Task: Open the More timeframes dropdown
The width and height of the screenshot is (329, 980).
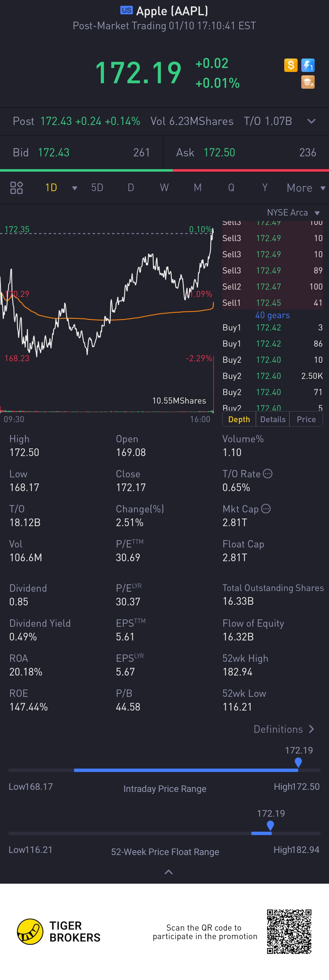Action: (x=306, y=187)
